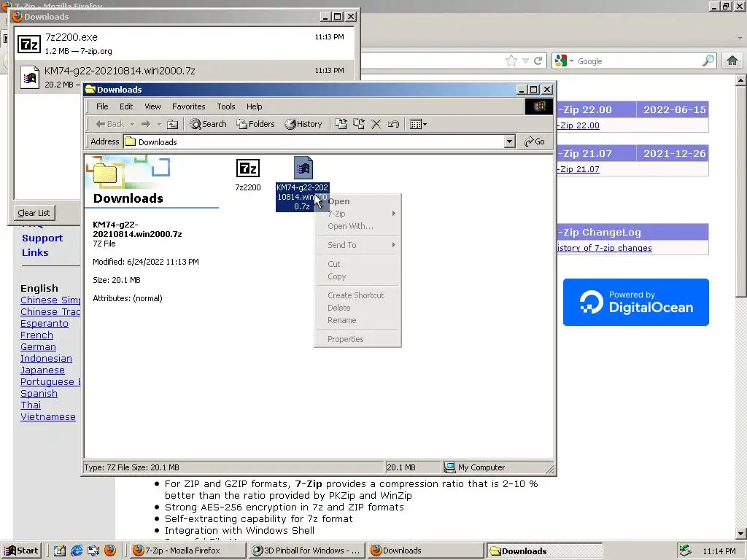Screen dimensions: 747x560
Task: Click the DigitalOcean banner
Action: click(635, 302)
